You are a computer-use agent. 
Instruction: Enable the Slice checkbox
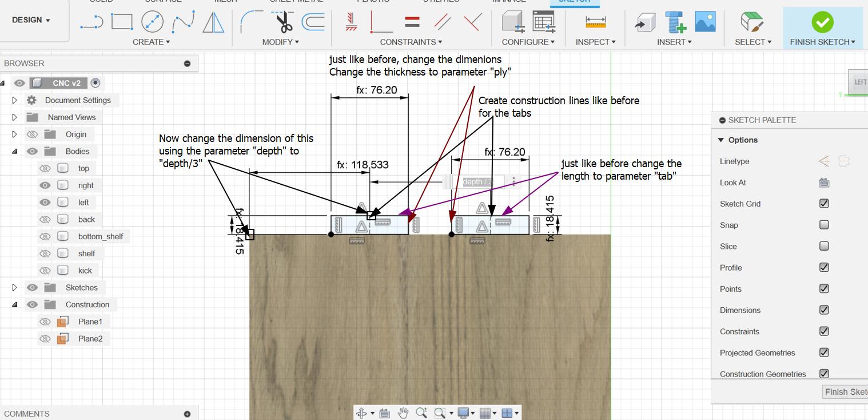pyautogui.click(x=824, y=246)
